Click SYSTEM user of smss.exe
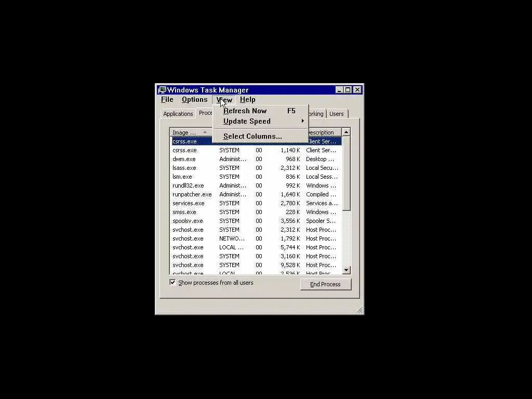Screen dimensions: 532x399 229,212
